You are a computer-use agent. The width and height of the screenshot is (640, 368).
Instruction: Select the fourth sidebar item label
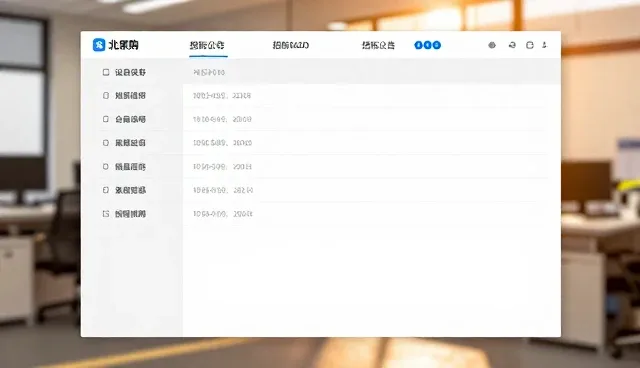(x=130, y=143)
